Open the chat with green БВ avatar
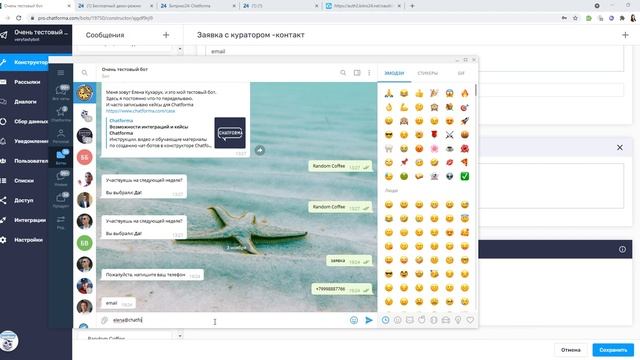The image size is (640, 360). (84, 243)
